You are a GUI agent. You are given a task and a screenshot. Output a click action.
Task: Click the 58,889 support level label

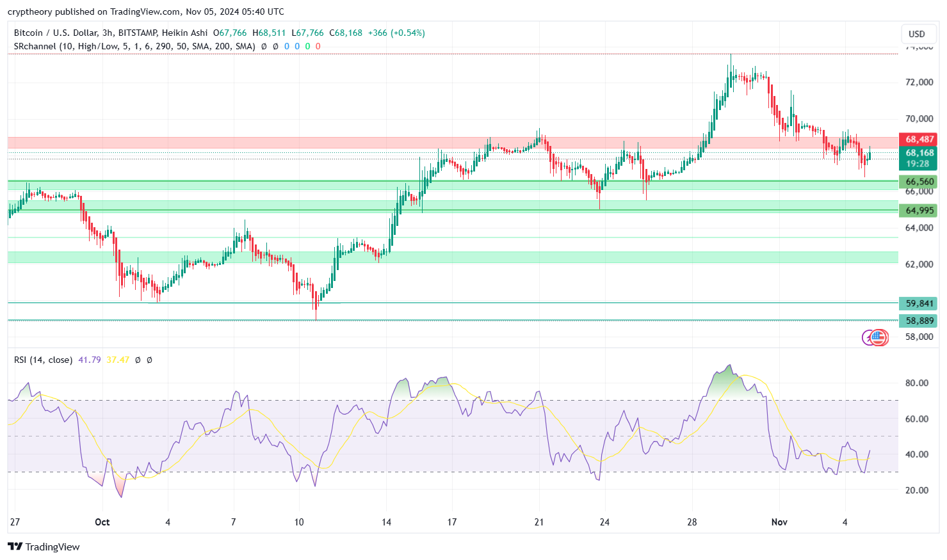click(x=919, y=321)
